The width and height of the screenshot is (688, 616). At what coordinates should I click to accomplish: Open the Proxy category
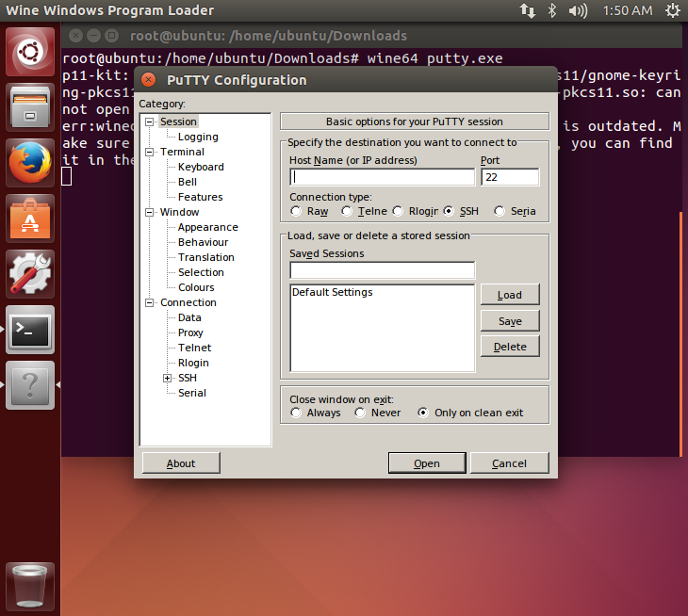coord(190,332)
